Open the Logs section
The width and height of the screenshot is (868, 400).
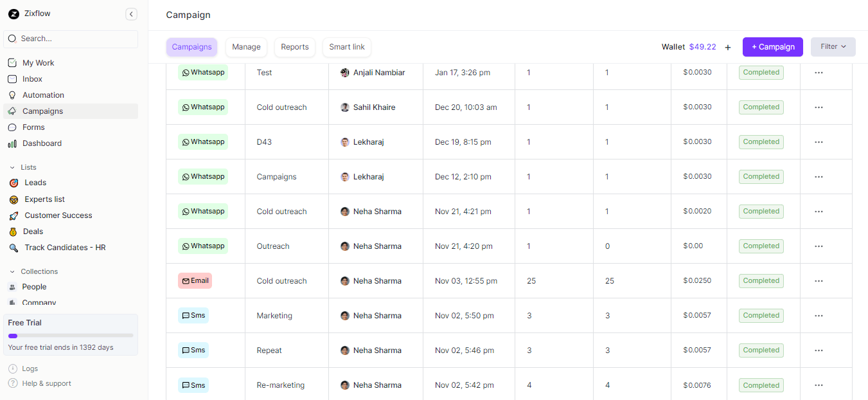pyautogui.click(x=30, y=368)
